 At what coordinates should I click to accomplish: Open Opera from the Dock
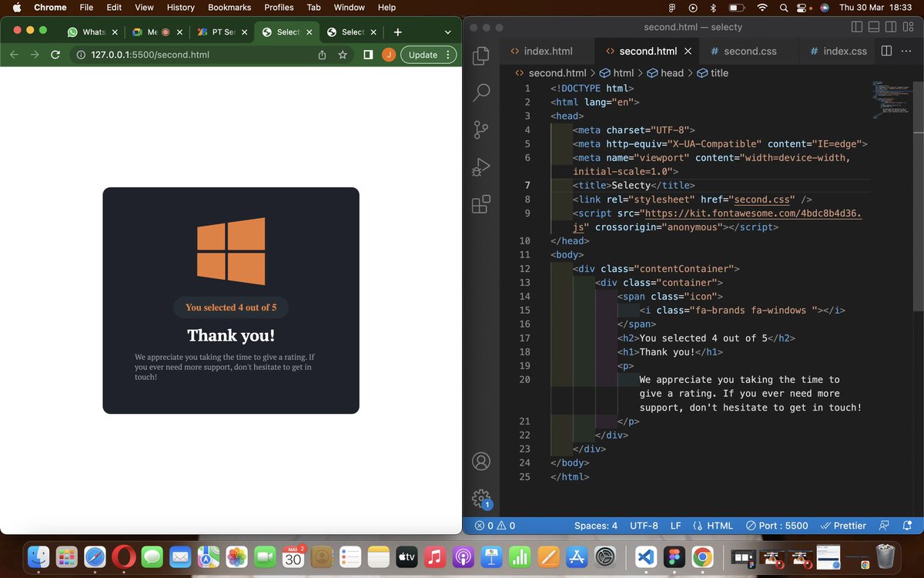coord(123,556)
